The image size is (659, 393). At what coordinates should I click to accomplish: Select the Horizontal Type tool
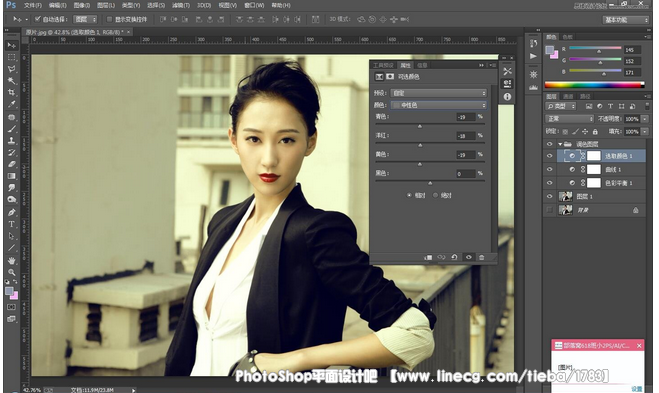[x=11, y=224]
